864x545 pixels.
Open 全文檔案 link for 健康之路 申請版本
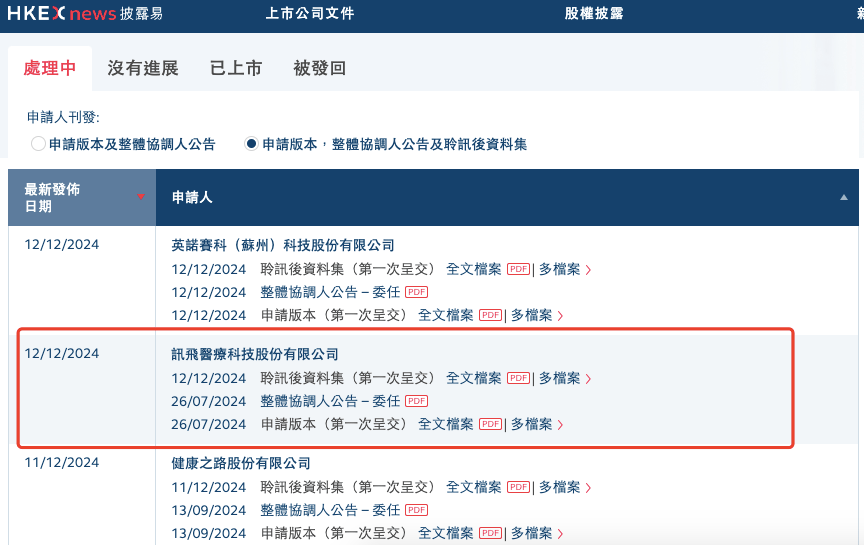(445, 534)
